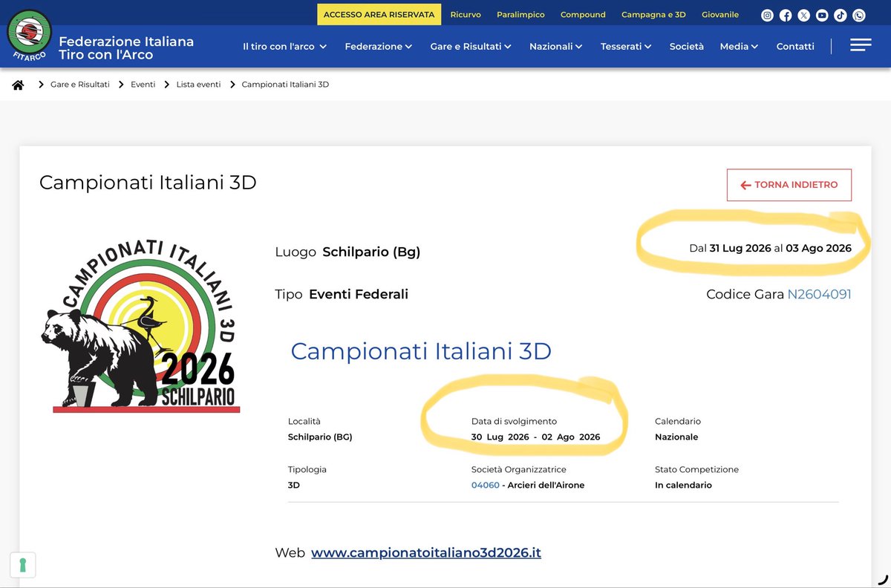Open the green cookie preferences icon
Screen dimensions: 891x588
pyautogui.click(x=22, y=565)
